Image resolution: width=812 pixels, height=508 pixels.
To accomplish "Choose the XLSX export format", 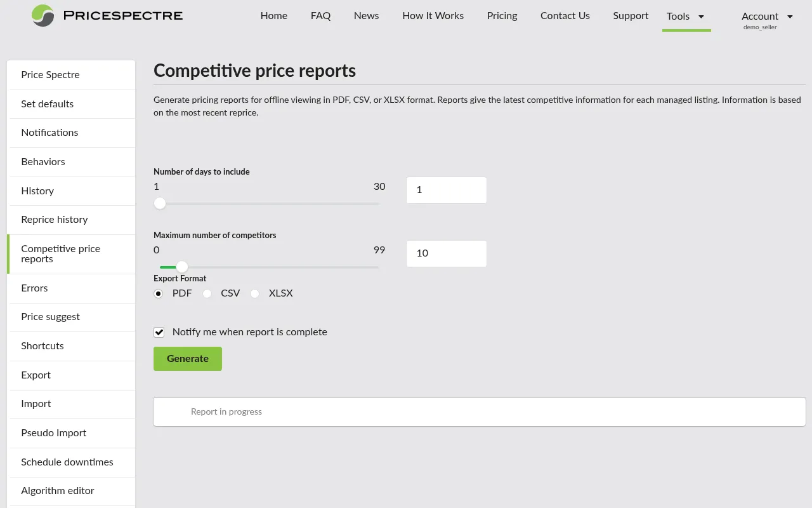I will 254,294.
